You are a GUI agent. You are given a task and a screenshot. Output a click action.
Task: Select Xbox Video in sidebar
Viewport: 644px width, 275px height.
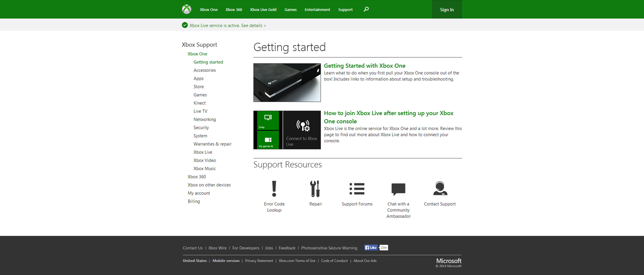205,160
